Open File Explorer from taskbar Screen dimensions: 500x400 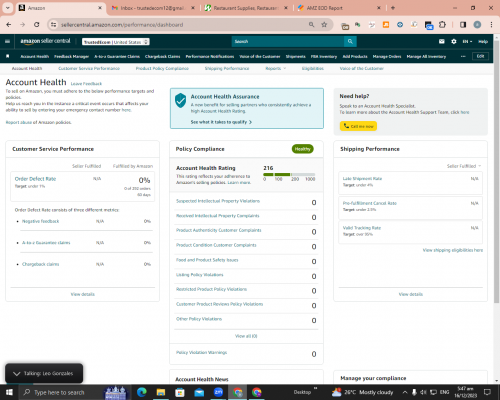tap(161, 392)
